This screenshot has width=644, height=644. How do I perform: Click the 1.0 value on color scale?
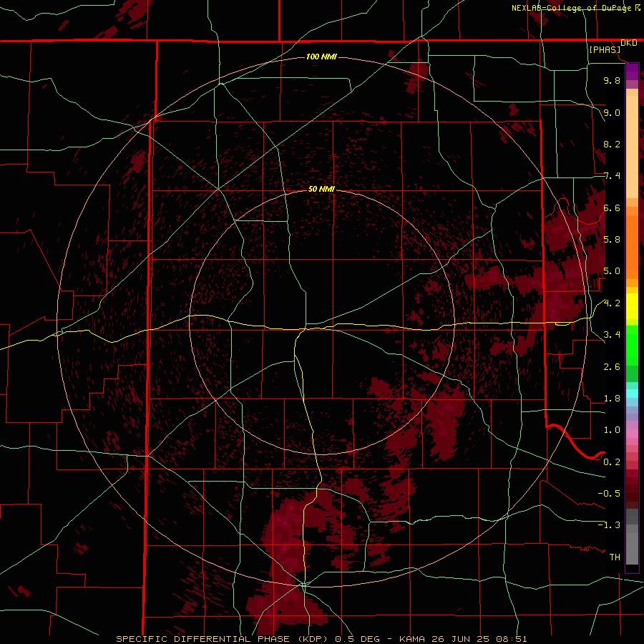click(x=612, y=430)
